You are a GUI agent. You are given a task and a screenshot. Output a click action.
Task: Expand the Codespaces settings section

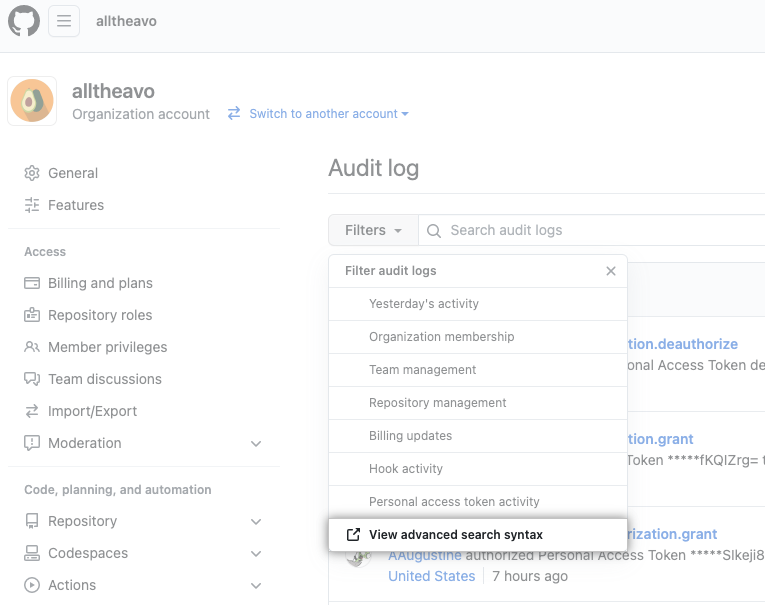256,553
